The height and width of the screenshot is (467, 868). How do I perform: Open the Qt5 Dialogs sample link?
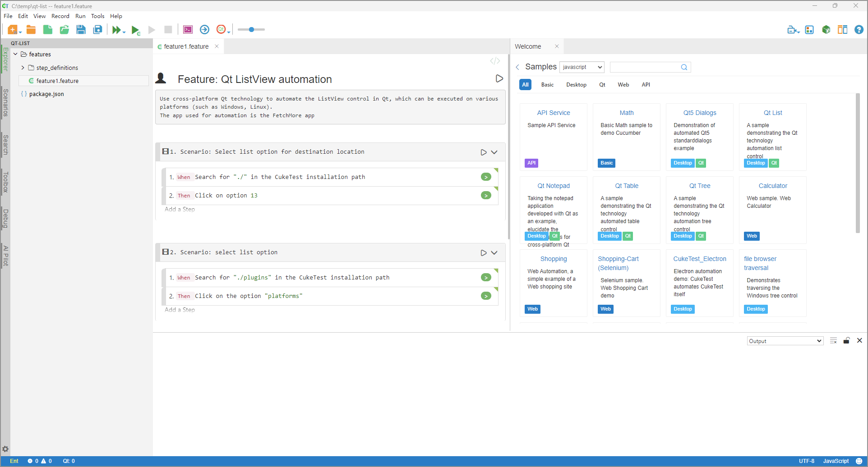[700, 113]
